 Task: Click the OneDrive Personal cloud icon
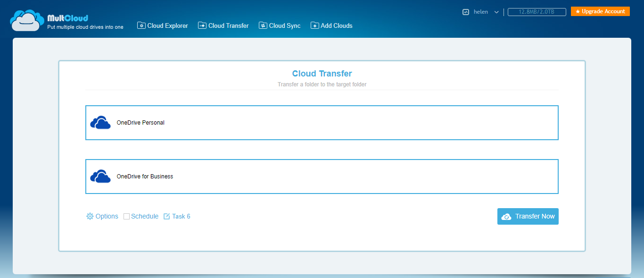pos(100,123)
